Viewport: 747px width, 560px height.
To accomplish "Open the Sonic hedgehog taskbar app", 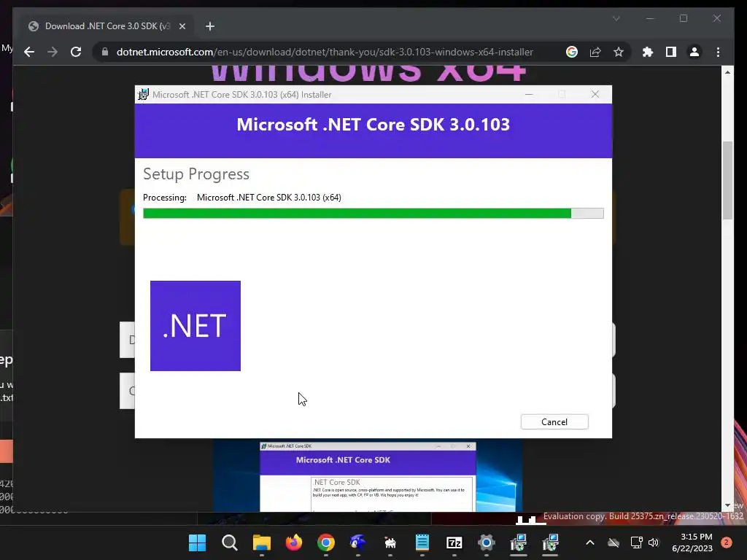I will click(x=357, y=542).
